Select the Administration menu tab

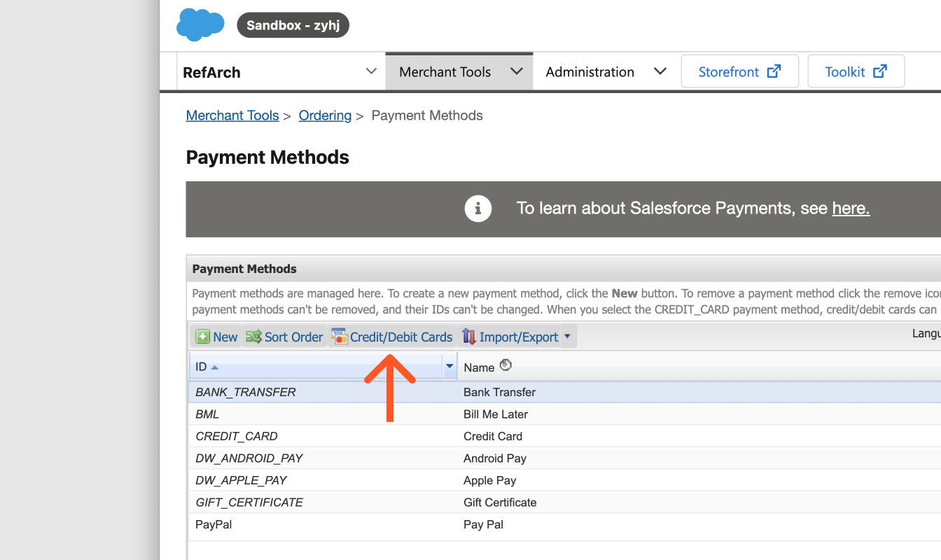(x=606, y=71)
